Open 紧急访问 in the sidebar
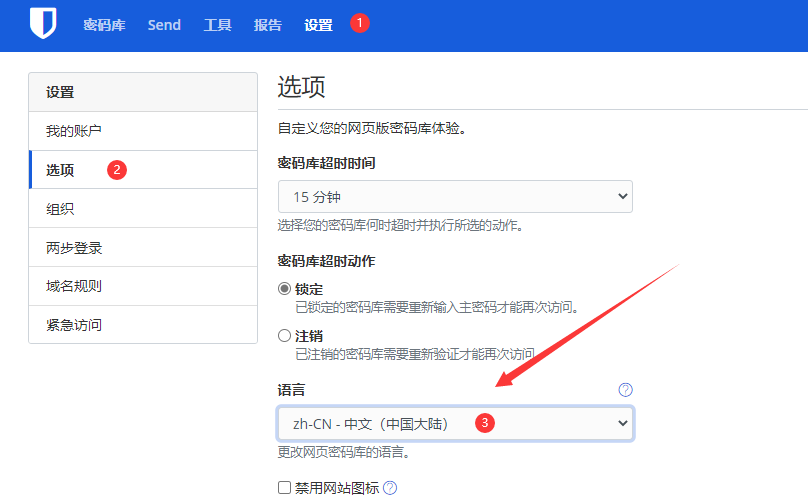Viewport: 808px width, 495px height. click(x=74, y=325)
